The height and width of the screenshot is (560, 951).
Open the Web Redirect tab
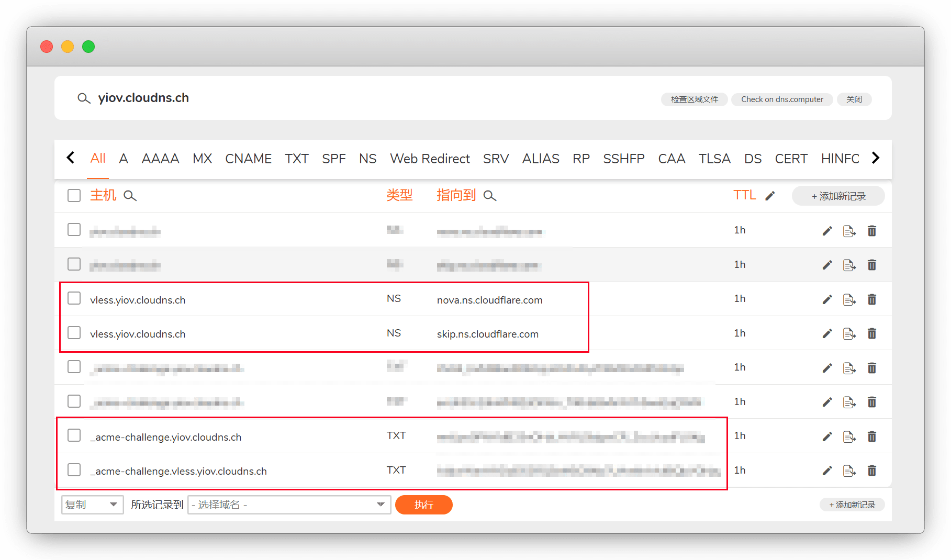[x=430, y=159]
